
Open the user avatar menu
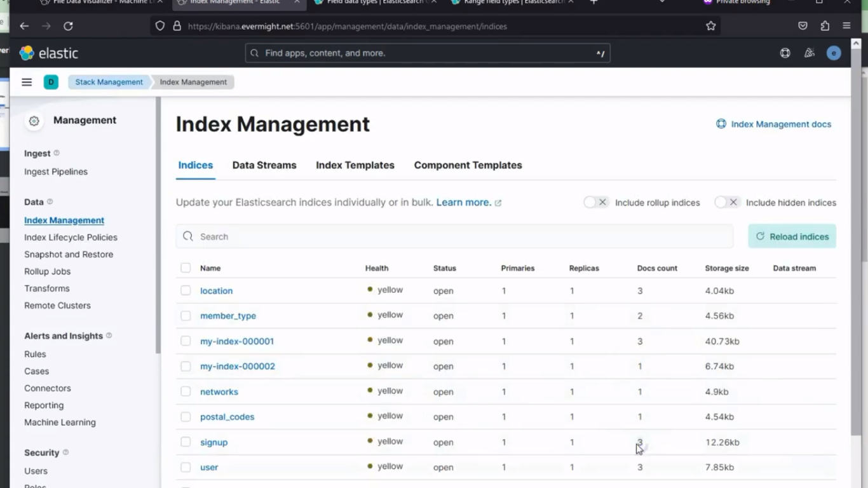pyautogui.click(x=834, y=53)
